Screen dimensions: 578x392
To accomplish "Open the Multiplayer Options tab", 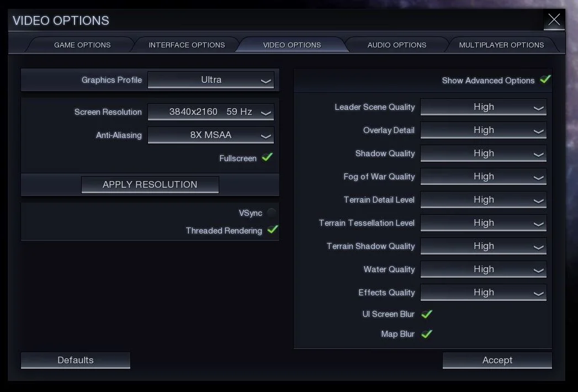I will click(x=501, y=45).
